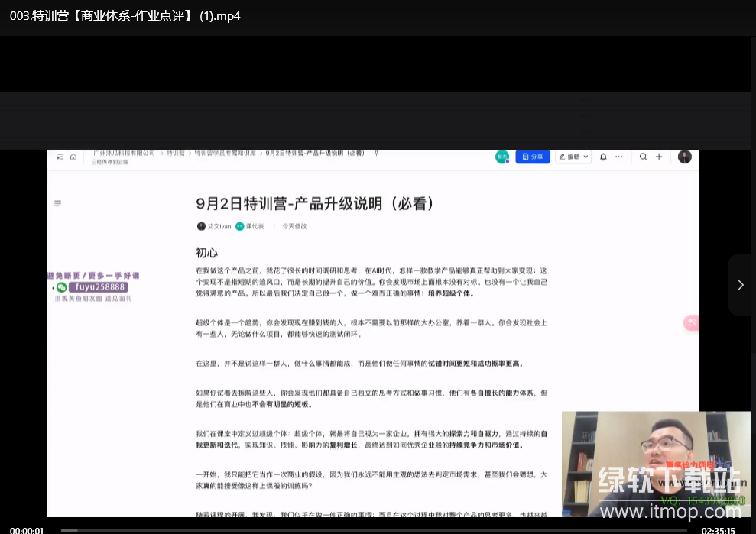Viewport: 756px width, 534px height.
Task: Open the home icon in document header
Action: (73, 157)
